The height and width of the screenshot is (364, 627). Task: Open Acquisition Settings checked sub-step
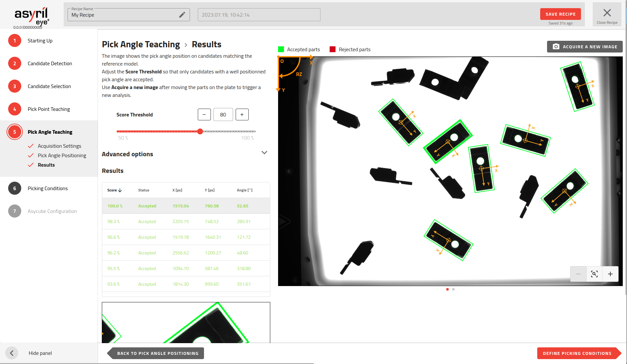[59, 146]
